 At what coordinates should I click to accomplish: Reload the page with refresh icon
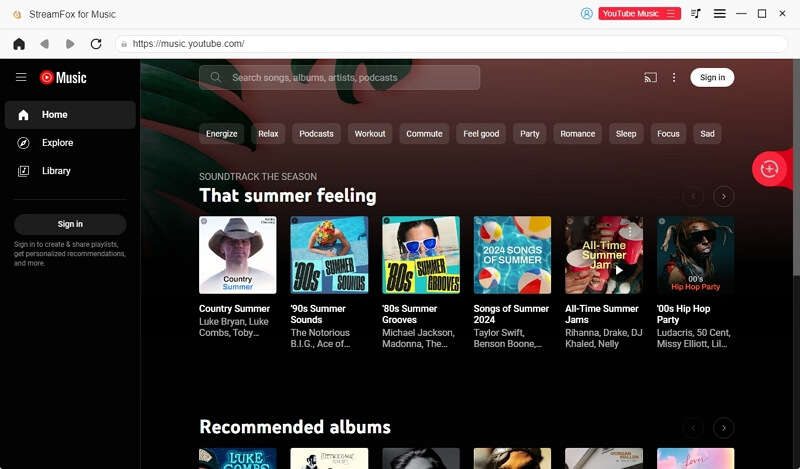[x=96, y=44]
